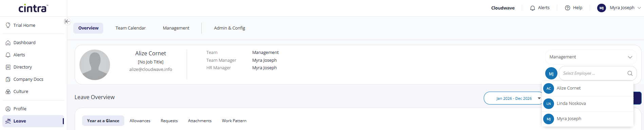Switch to Team Calendar tab

tap(131, 28)
